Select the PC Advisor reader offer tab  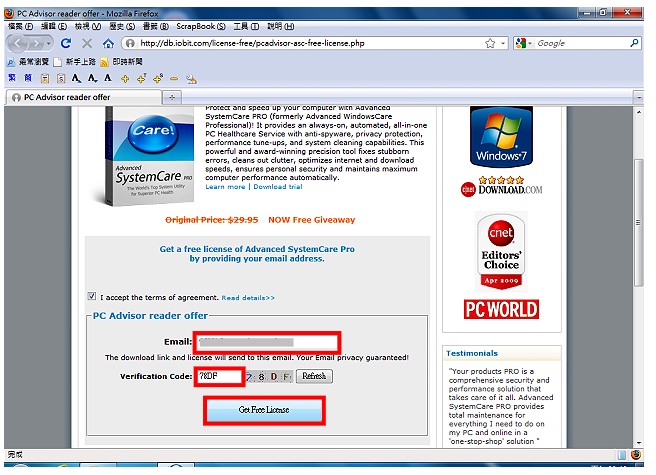tap(84, 97)
